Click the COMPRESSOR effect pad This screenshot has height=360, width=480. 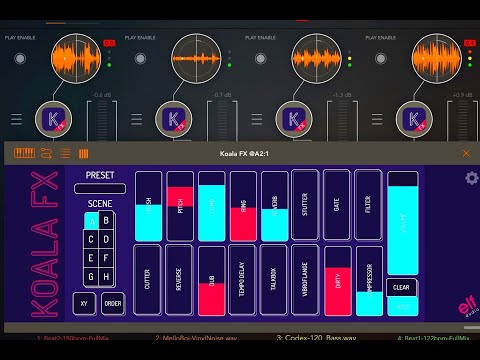click(x=369, y=281)
